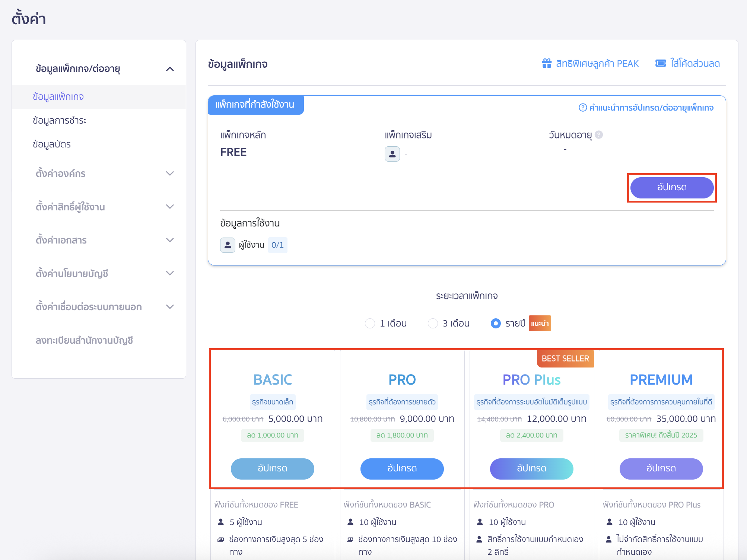Click the user icon next to 10 ผู้ใช้งาน in PRO

[x=350, y=522]
